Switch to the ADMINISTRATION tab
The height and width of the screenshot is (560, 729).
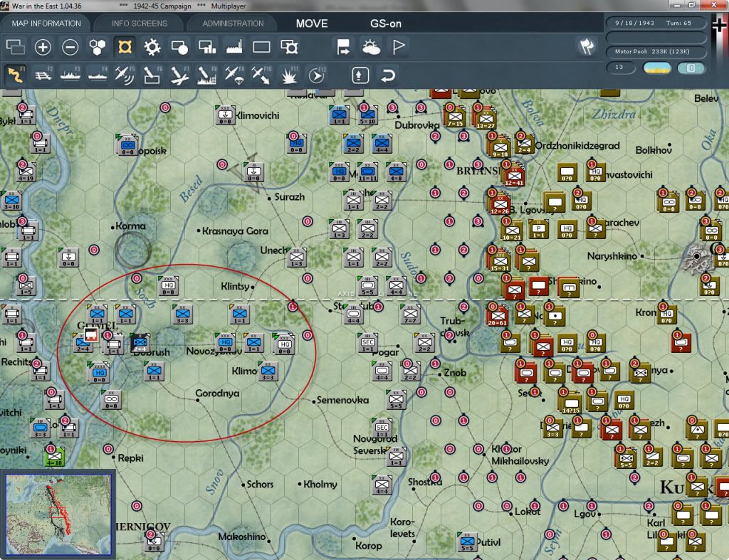click(x=233, y=23)
